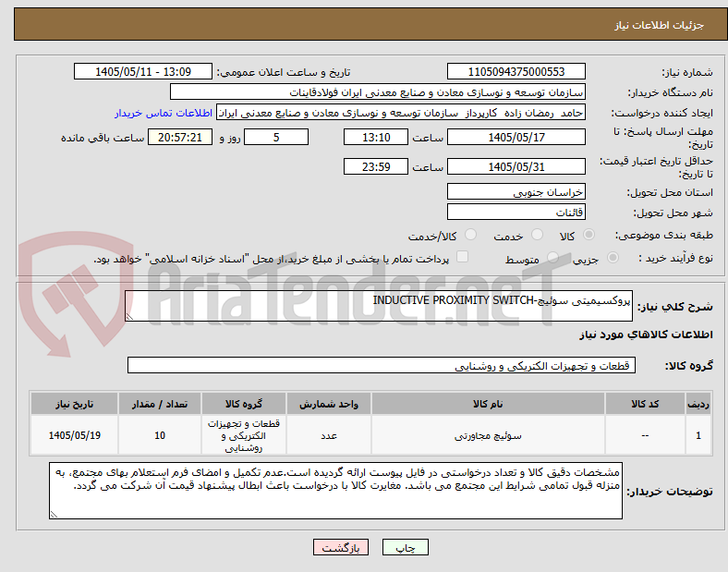Click the نوع فرآیند خرید label
The width and height of the screenshot is (728, 572).
coord(675,258)
